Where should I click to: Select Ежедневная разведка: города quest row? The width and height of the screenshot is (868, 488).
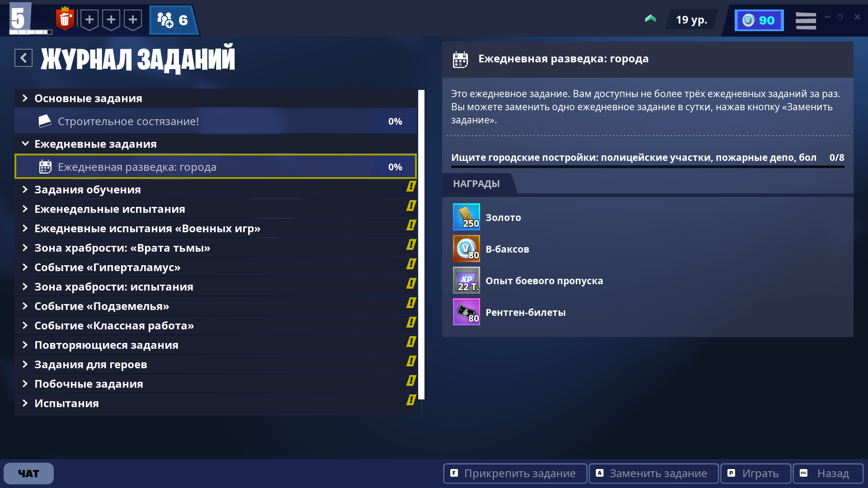click(x=216, y=166)
